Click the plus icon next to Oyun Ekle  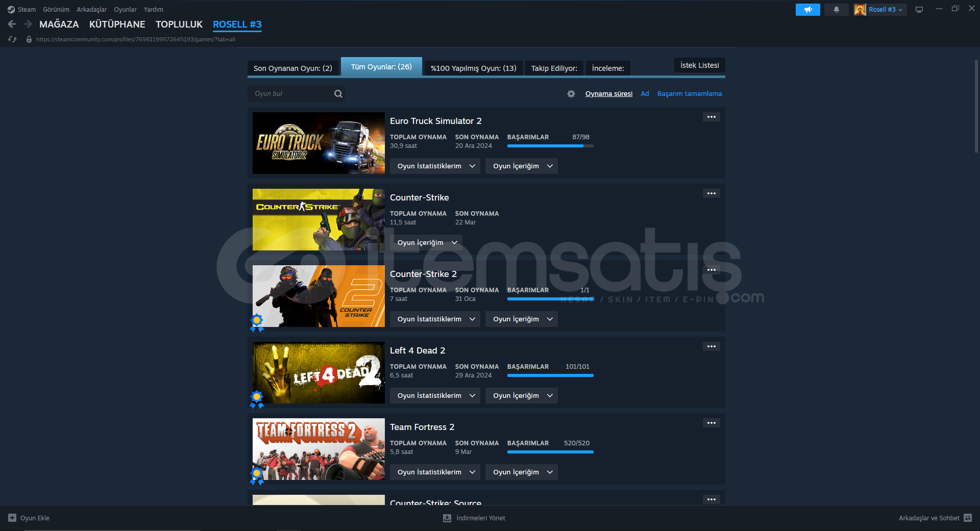click(x=12, y=518)
